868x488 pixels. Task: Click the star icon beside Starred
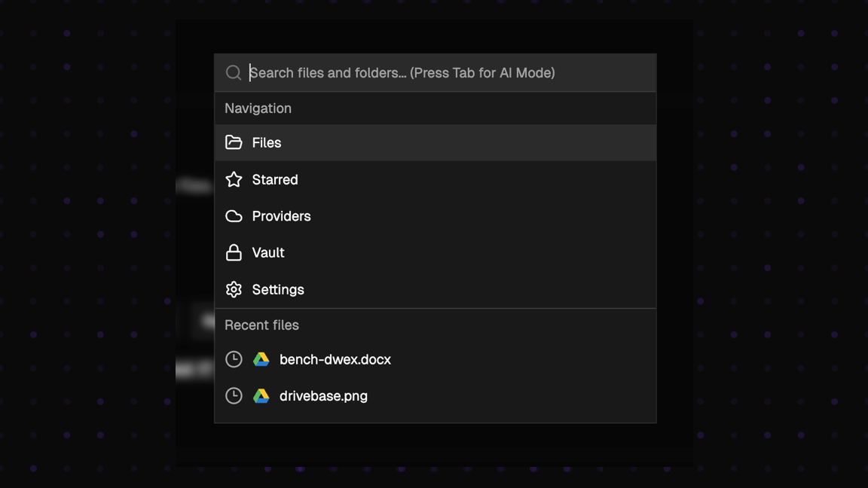234,179
